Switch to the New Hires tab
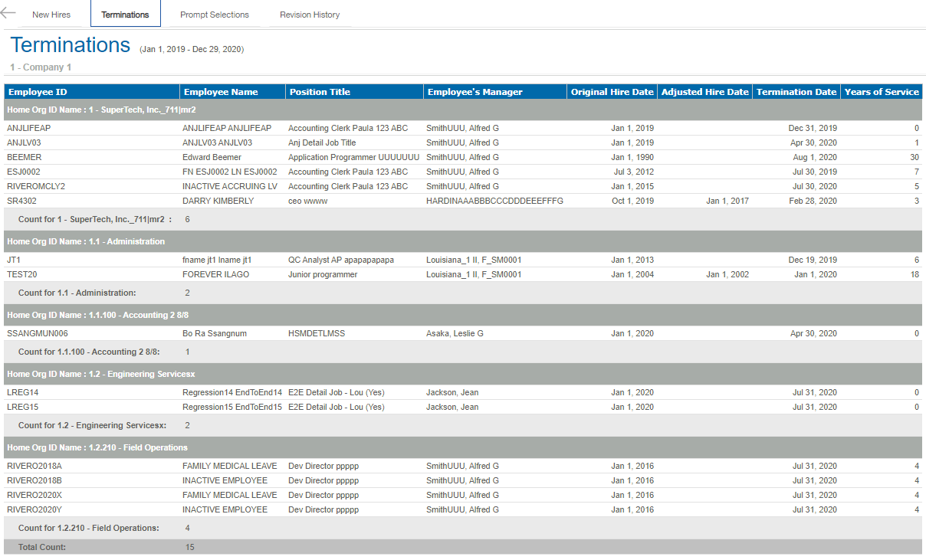The image size is (926, 560). tap(51, 15)
